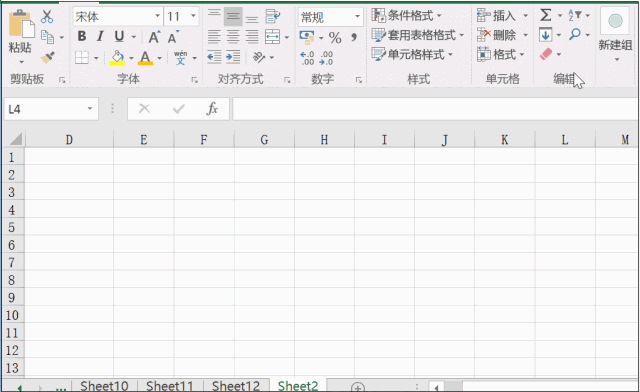This screenshot has height=392, width=640.
Task: Switch to Sheet10 tab
Action: (x=104, y=386)
